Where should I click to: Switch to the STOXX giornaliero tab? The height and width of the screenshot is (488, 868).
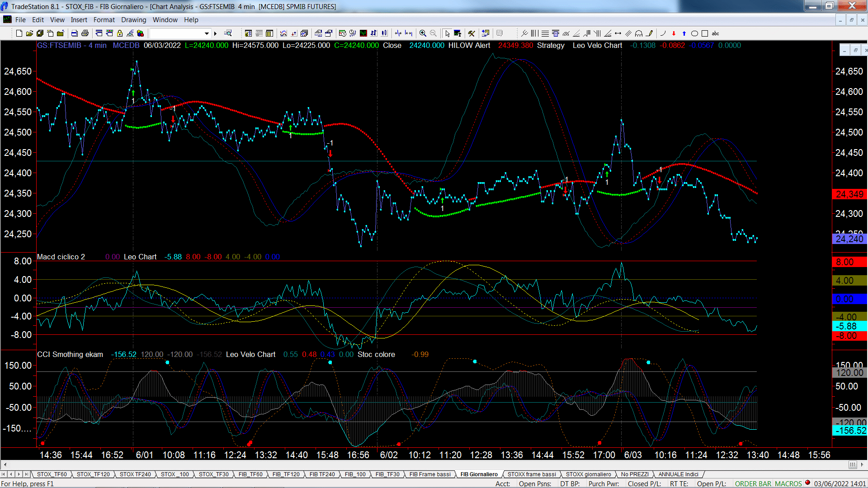tap(588, 474)
